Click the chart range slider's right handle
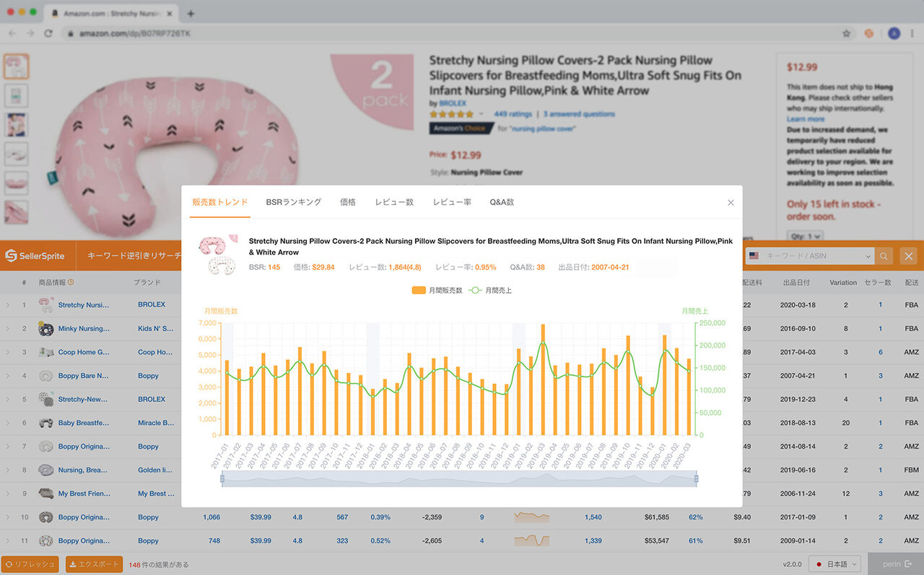The image size is (924, 575). pos(697,478)
